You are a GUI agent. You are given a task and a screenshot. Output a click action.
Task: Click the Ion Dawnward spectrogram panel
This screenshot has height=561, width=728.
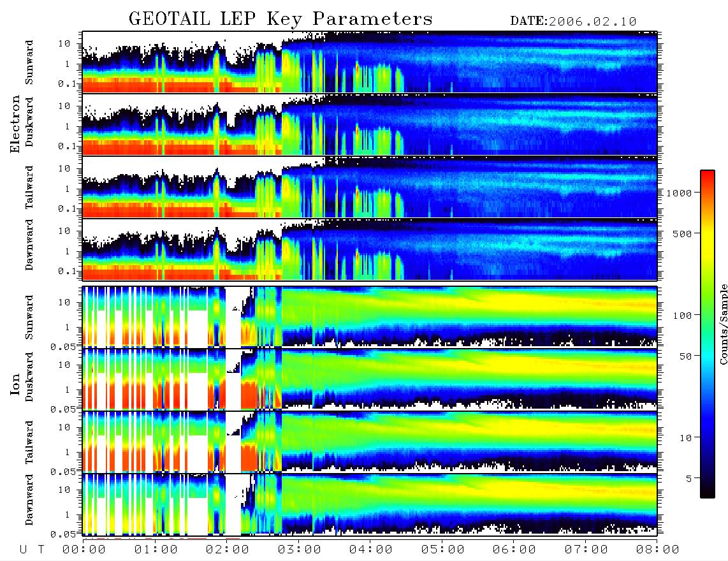(x=370, y=504)
